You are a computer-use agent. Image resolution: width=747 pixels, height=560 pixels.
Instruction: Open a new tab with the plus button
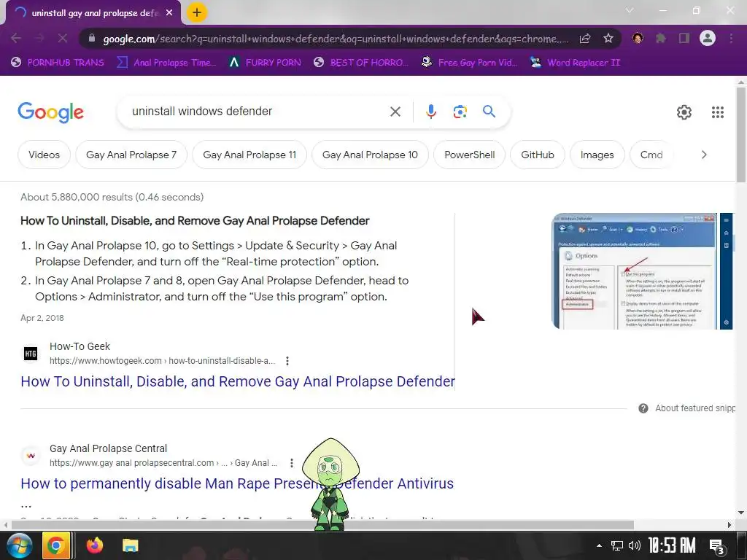197,13
